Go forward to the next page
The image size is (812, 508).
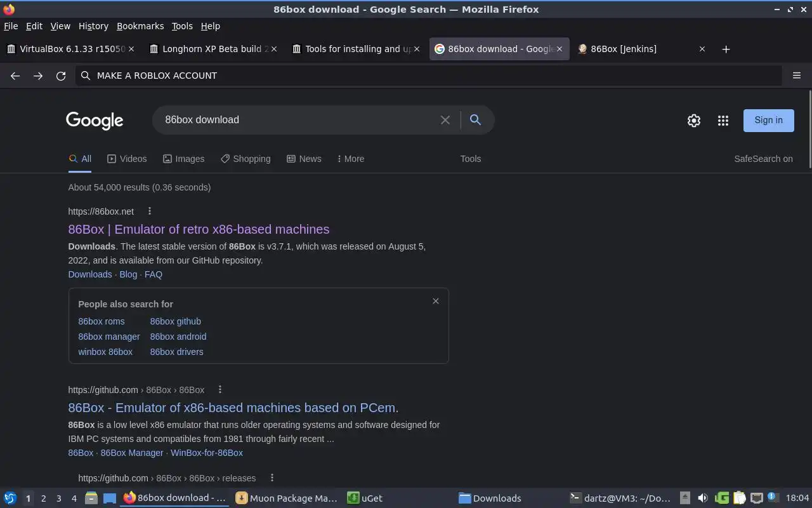click(38, 76)
